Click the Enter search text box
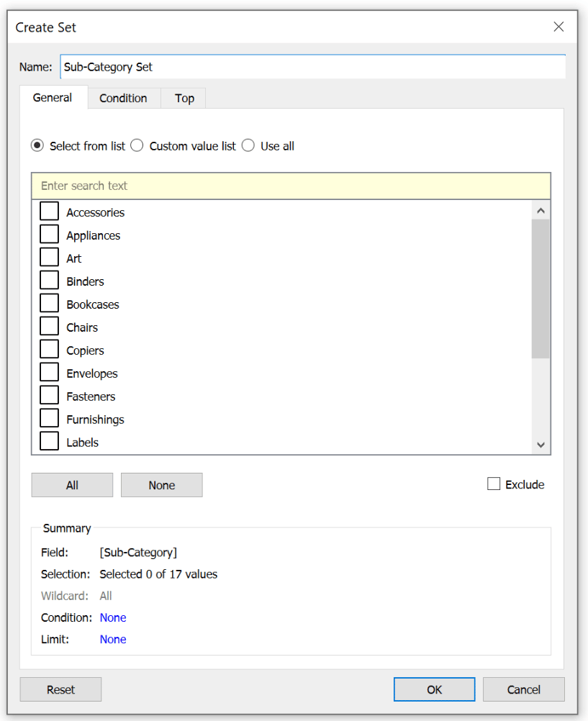Image resolution: width=588 pixels, height=721 pixels. pyautogui.click(x=291, y=186)
